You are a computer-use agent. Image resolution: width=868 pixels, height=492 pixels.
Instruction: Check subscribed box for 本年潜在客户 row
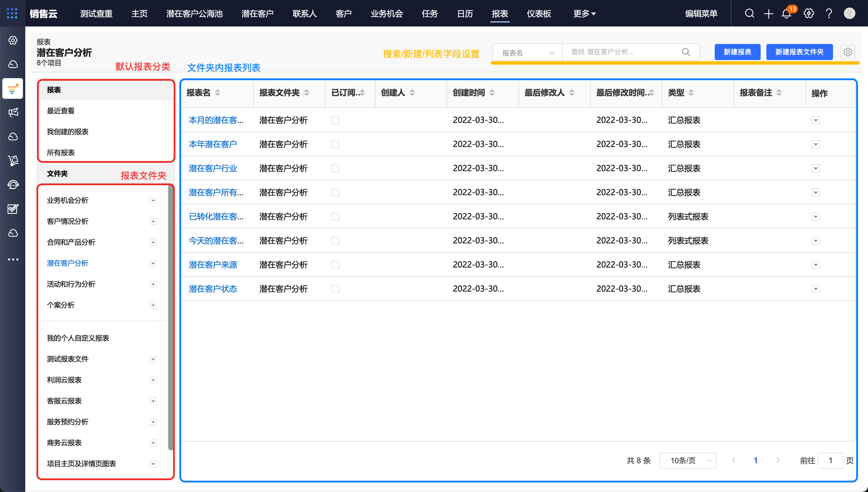[x=335, y=144]
